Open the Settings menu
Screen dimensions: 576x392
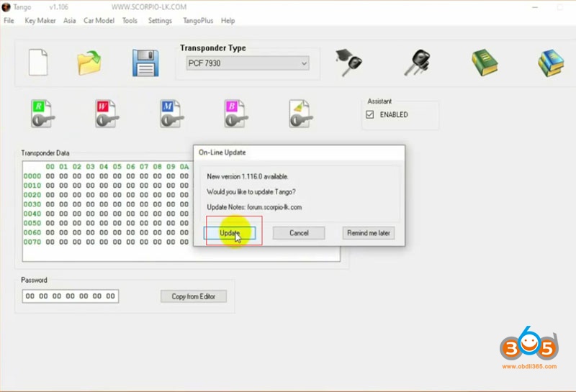click(x=160, y=21)
